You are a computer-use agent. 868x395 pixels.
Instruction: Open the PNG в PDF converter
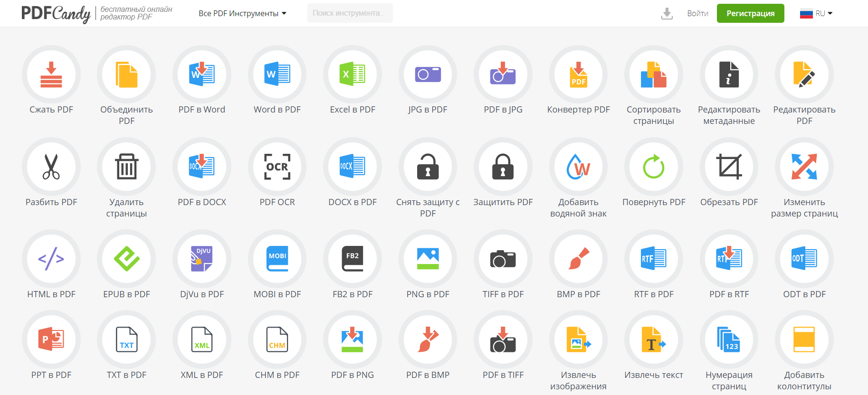click(428, 259)
